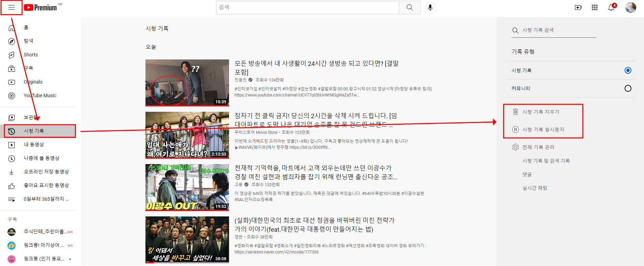644x266 pixels.
Task: Click the Library icon in sidebar
Action: click(12, 118)
